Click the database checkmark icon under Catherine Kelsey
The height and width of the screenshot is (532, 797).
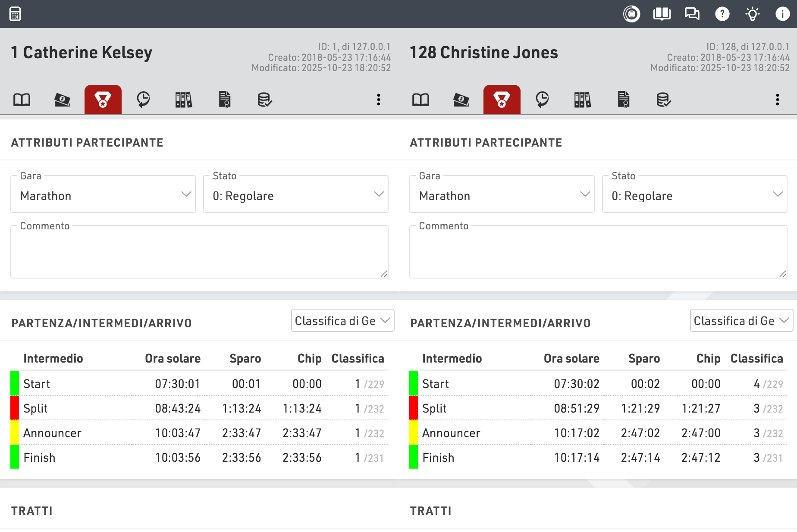point(264,100)
